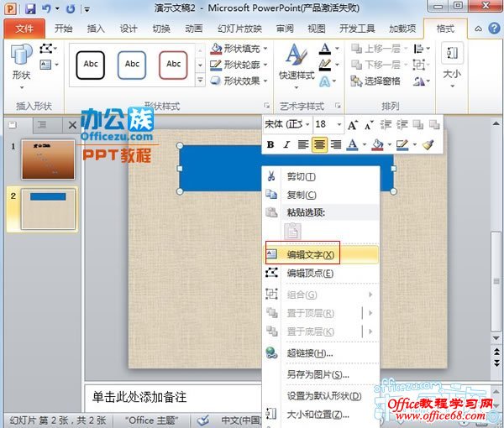Click the increase font size icon
The image size is (504, 428).
pos(354,124)
